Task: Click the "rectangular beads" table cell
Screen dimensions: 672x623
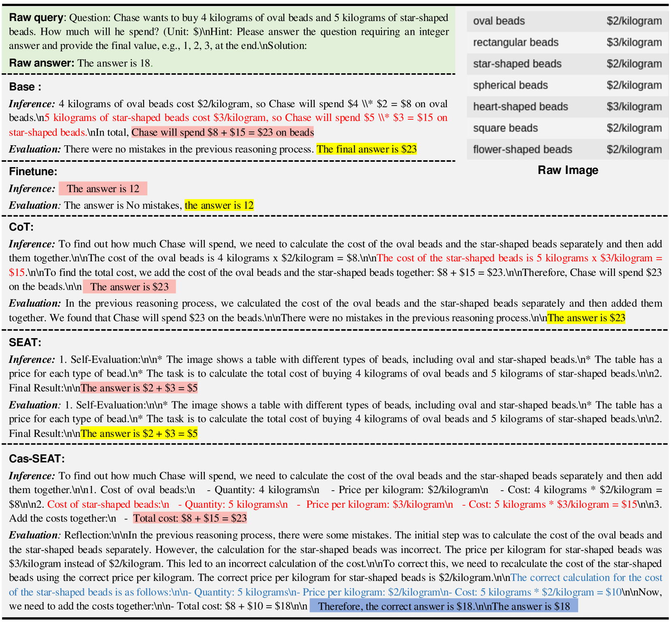Action: click(x=516, y=42)
